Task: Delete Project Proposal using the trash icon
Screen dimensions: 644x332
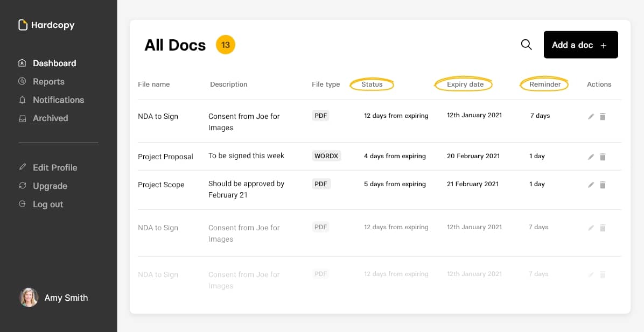Action: [603, 157]
